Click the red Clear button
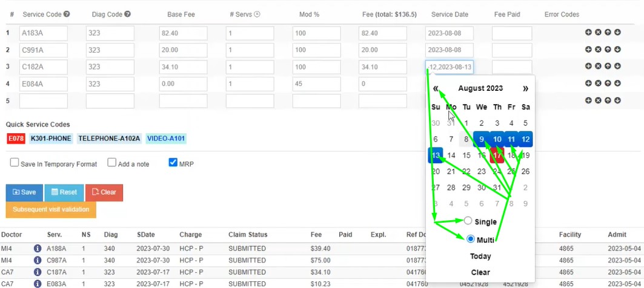Viewport: 644px width, 288px height. [104, 192]
